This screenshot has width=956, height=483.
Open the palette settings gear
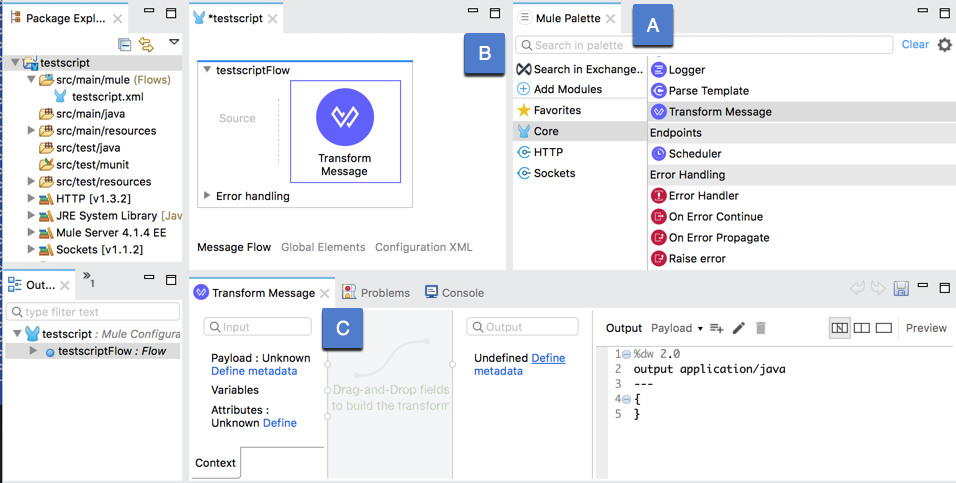click(x=944, y=45)
